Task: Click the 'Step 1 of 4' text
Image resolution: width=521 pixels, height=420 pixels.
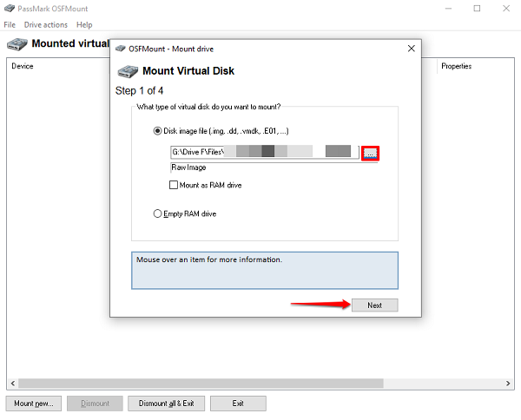Action: [x=139, y=90]
